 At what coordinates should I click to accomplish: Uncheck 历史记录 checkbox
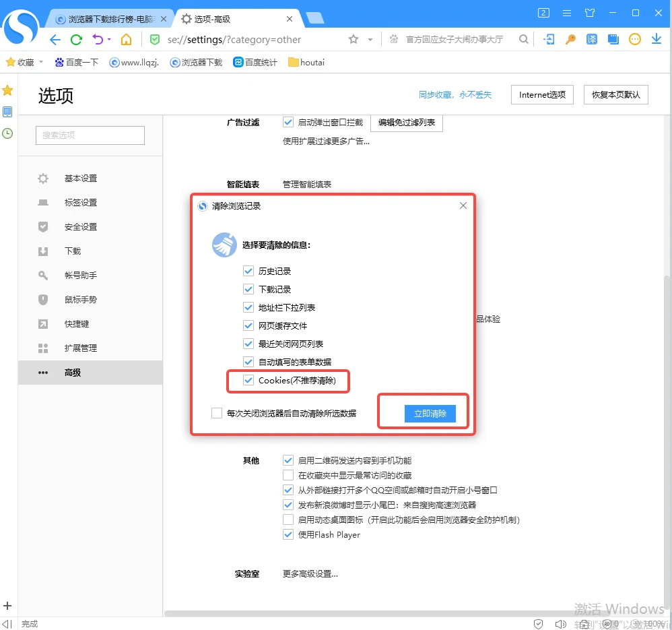(248, 271)
